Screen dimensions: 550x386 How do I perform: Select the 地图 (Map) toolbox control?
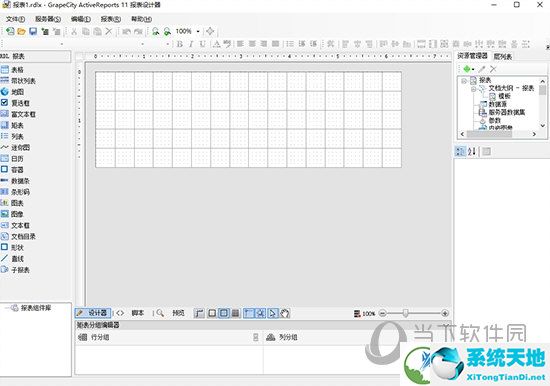coord(12,92)
